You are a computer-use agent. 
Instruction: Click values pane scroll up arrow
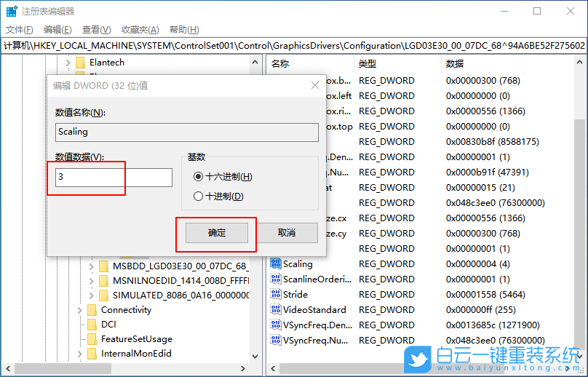point(580,63)
